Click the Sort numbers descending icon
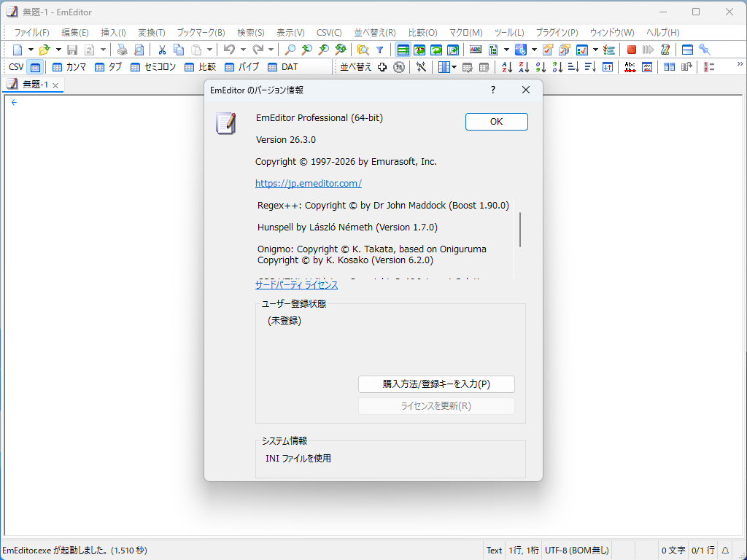The image size is (747, 560). [x=557, y=67]
